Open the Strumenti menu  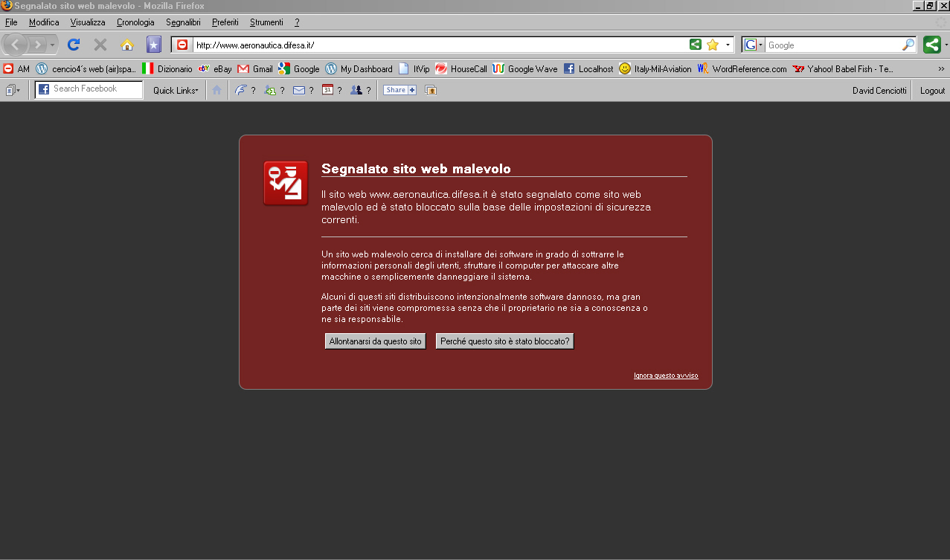pyautogui.click(x=266, y=22)
